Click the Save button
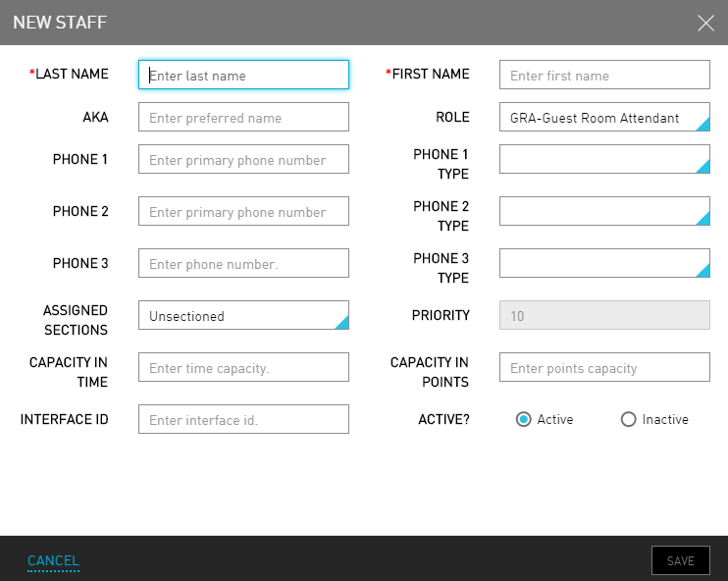This screenshot has width=728, height=581. pyautogui.click(x=681, y=561)
